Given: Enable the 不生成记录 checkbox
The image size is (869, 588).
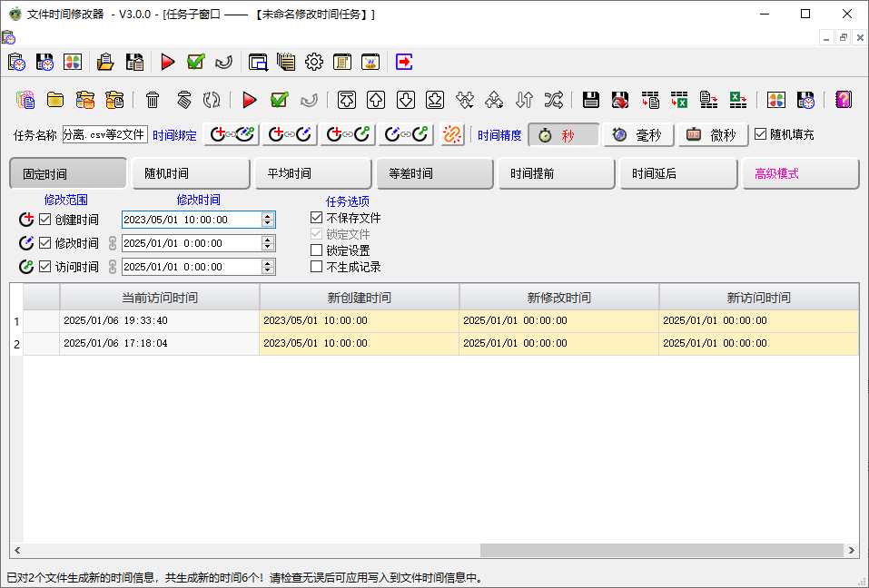Looking at the screenshot, I should point(316,267).
